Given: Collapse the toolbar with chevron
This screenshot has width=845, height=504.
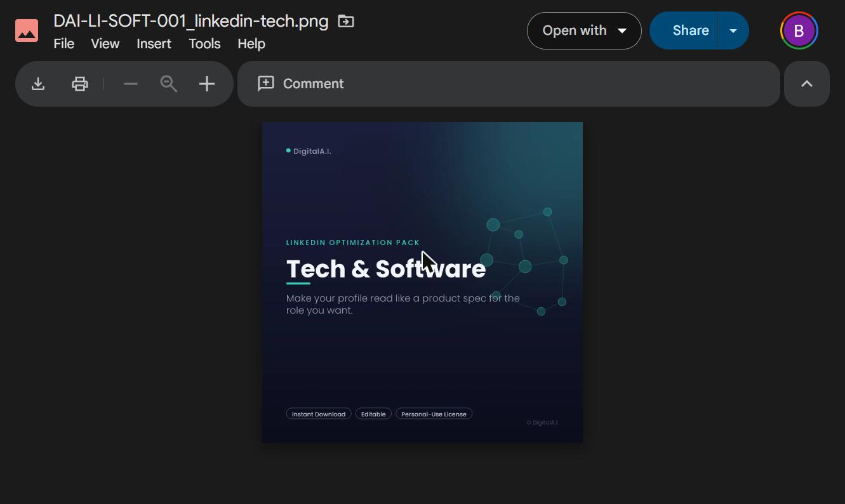Looking at the screenshot, I should 807,84.
